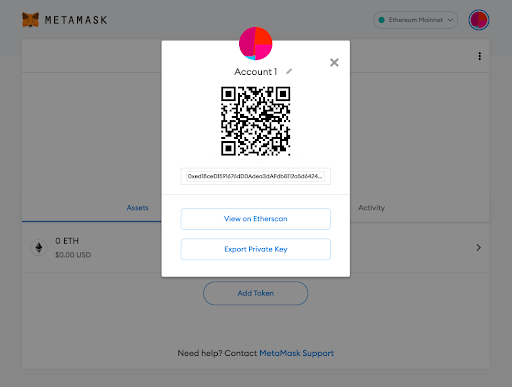Screen dimensions: 512x387
Task: Click the View on Etherscan button
Action: click(x=256, y=219)
